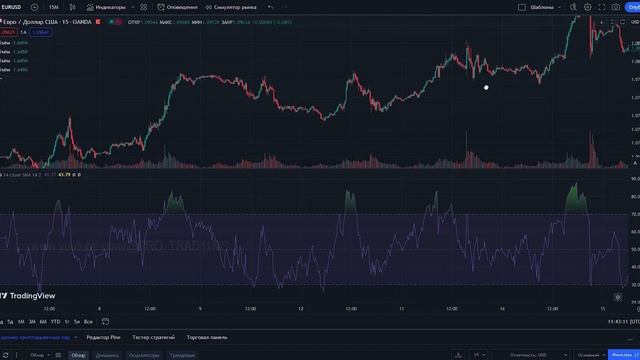Click the auto scale A button

(635, 163)
